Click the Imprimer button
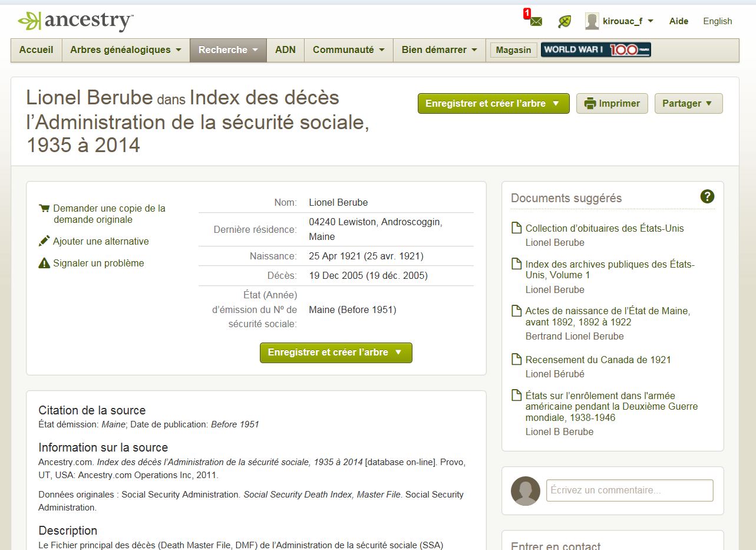 coord(612,103)
